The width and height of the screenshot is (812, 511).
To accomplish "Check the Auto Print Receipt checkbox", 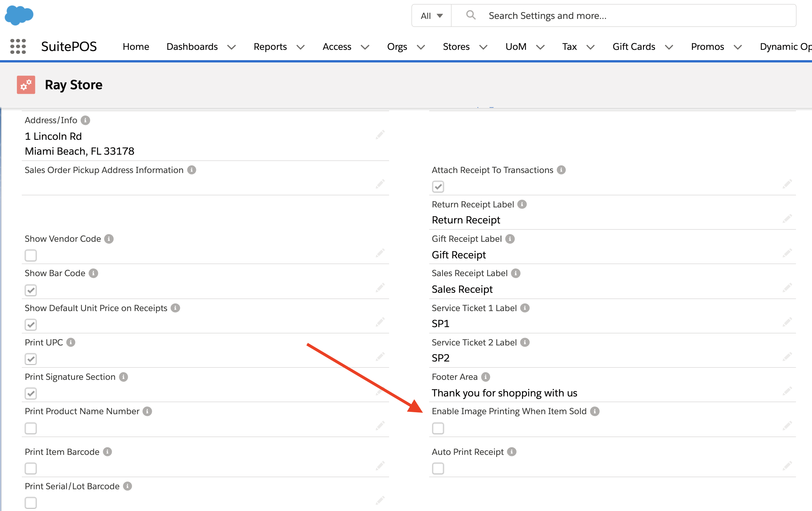I will (x=438, y=469).
